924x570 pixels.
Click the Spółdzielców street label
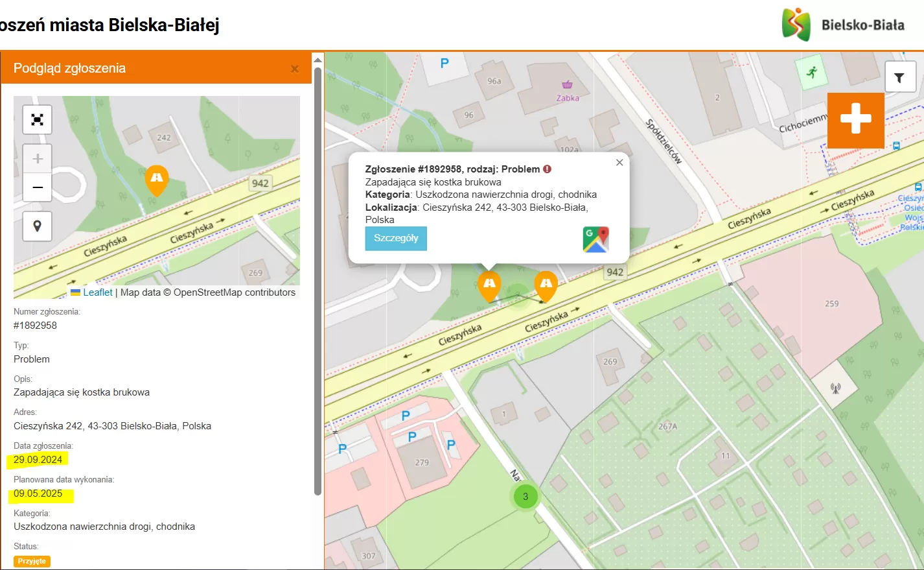664,141
